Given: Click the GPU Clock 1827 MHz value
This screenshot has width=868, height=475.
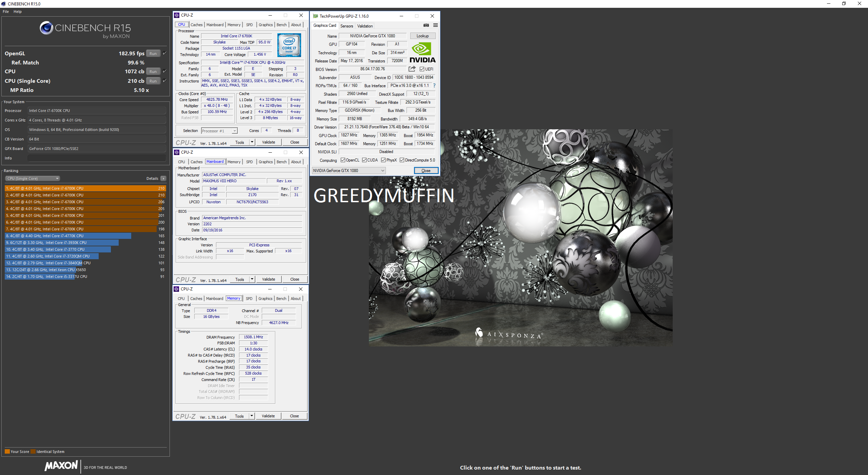Looking at the screenshot, I should point(349,135).
